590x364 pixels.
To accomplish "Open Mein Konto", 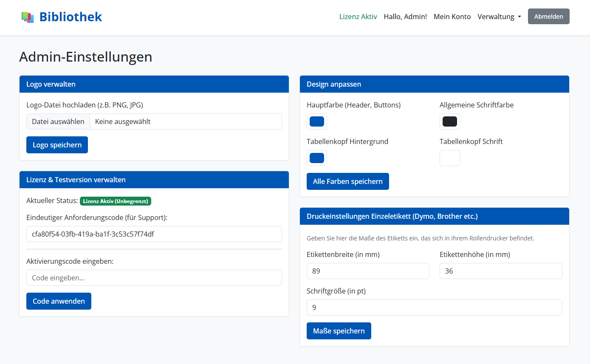I will point(452,17).
